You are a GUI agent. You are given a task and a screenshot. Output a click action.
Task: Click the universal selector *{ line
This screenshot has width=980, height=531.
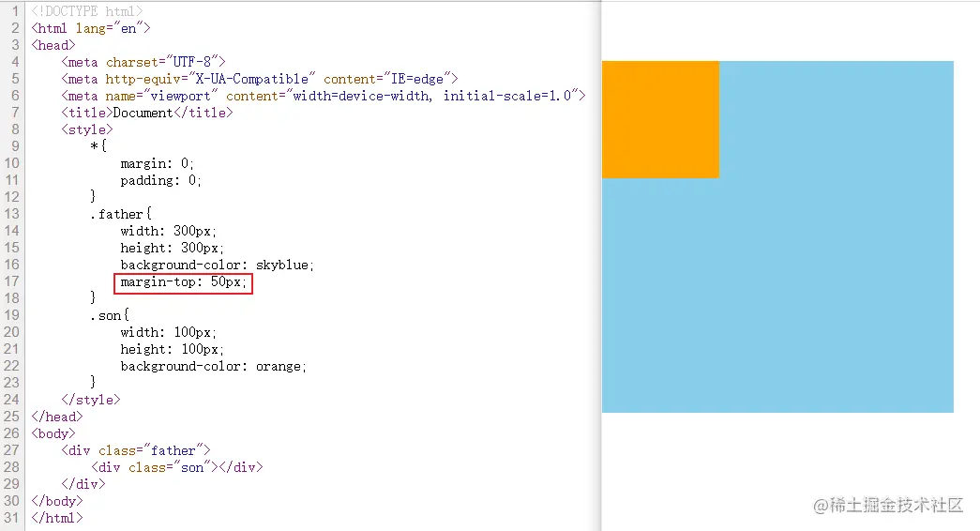[x=98, y=146]
